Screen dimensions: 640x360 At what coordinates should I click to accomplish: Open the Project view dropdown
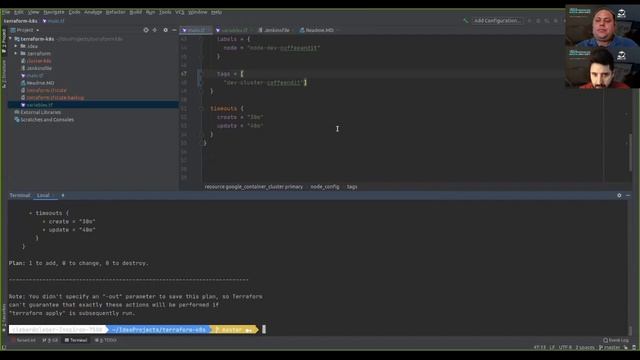[25, 30]
